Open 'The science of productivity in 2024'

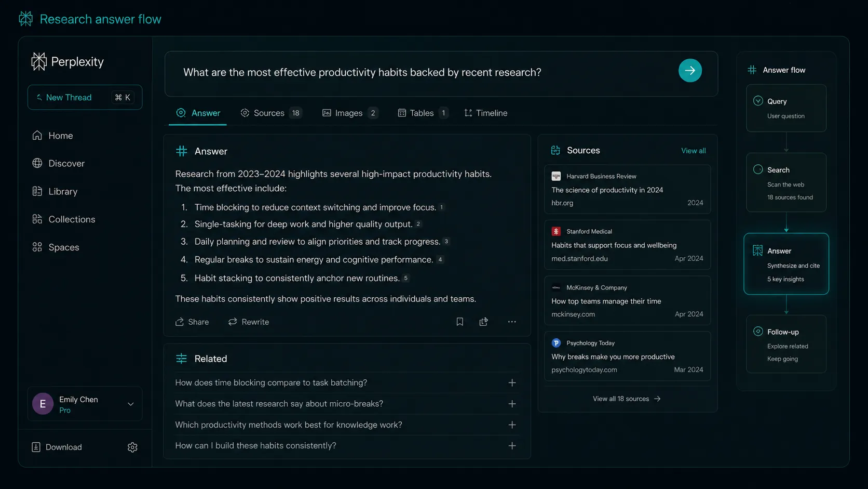(607, 190)
